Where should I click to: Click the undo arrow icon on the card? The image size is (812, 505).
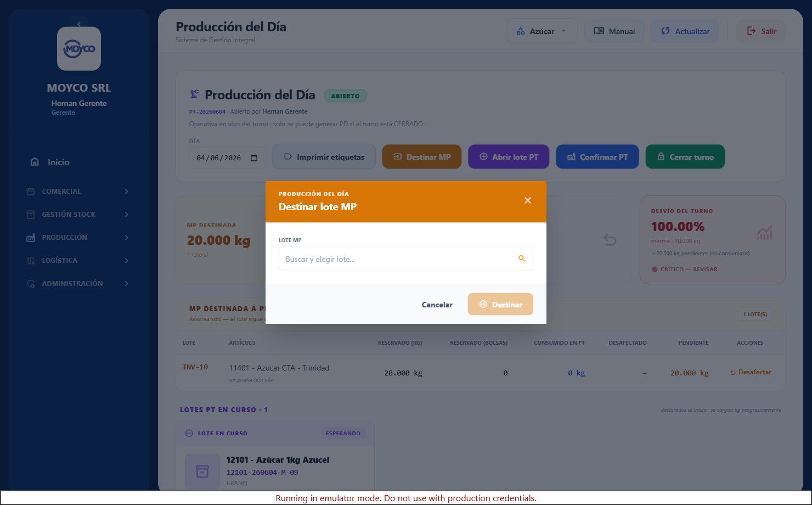point(610,239)
